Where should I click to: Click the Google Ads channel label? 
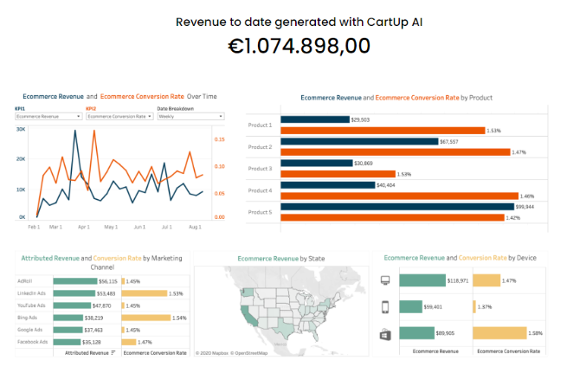[x=30, y=330]
